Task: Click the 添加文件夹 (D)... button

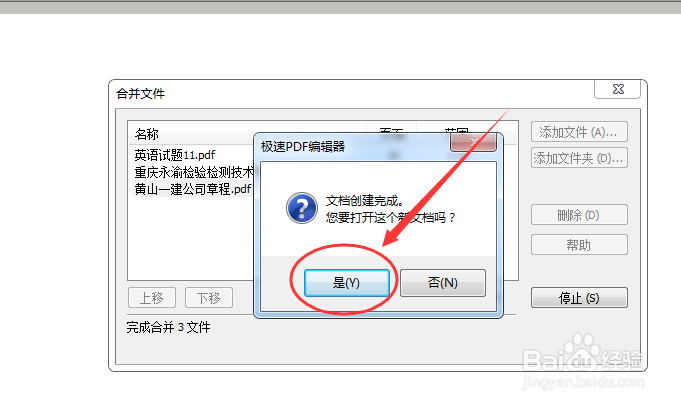Action: (579, 158)
